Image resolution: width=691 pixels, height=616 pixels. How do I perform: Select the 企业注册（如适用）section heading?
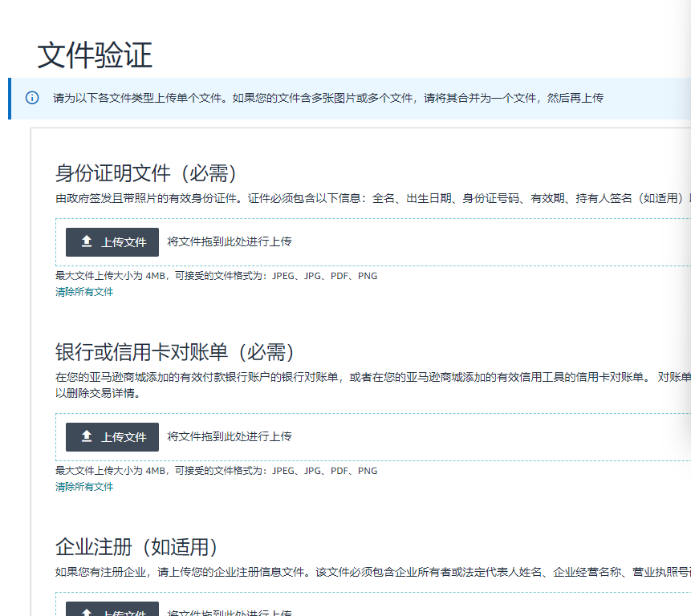(137, 547)
